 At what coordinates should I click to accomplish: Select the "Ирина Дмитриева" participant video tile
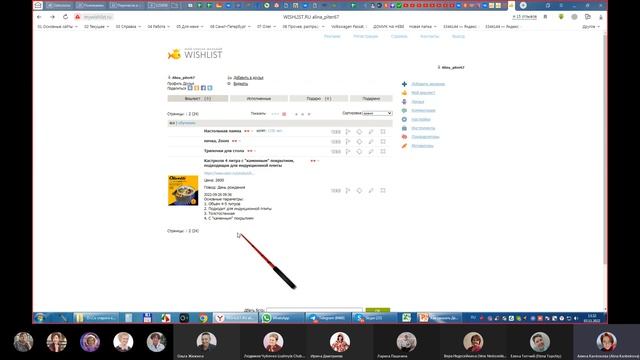(x=340, y=343)
